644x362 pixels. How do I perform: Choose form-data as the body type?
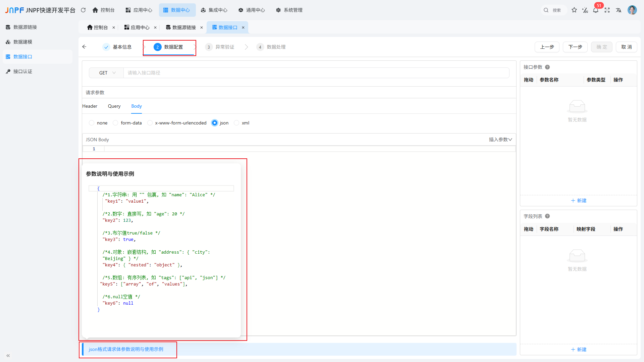pos(115,123)
